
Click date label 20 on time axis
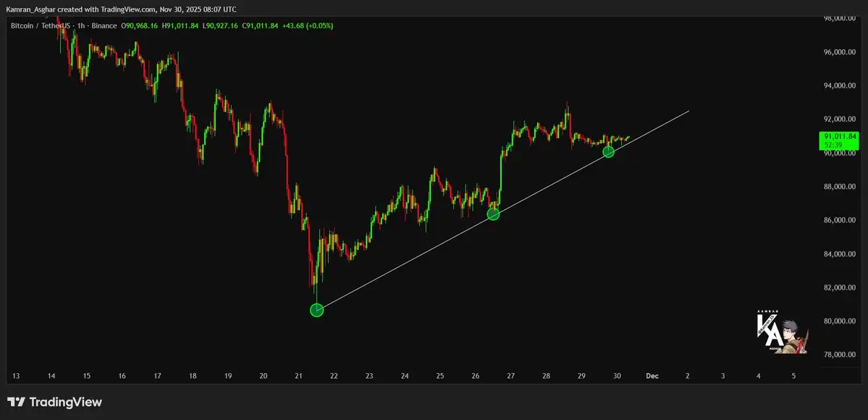(264, 377)
